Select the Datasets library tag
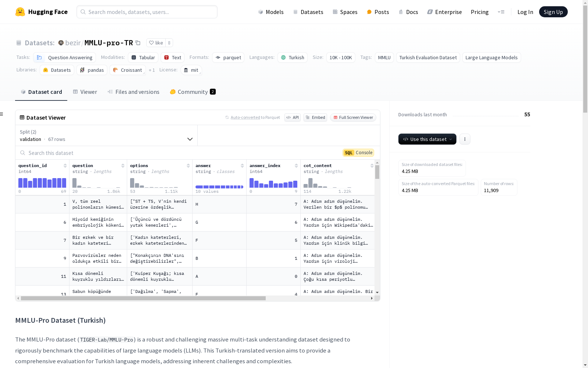 pos(57,70)
